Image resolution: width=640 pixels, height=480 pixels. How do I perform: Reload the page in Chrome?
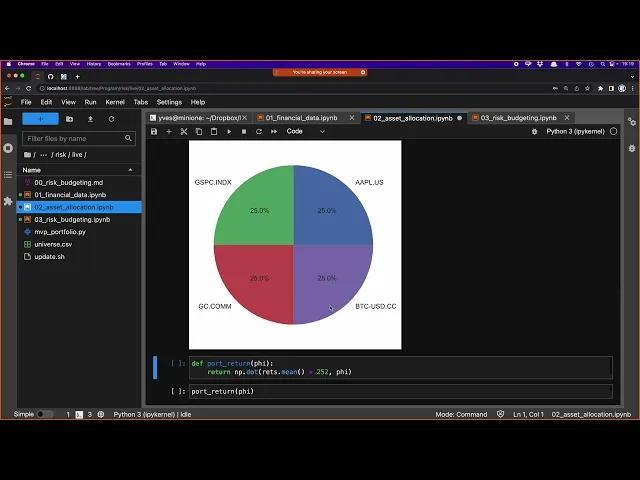click(29, 88)
